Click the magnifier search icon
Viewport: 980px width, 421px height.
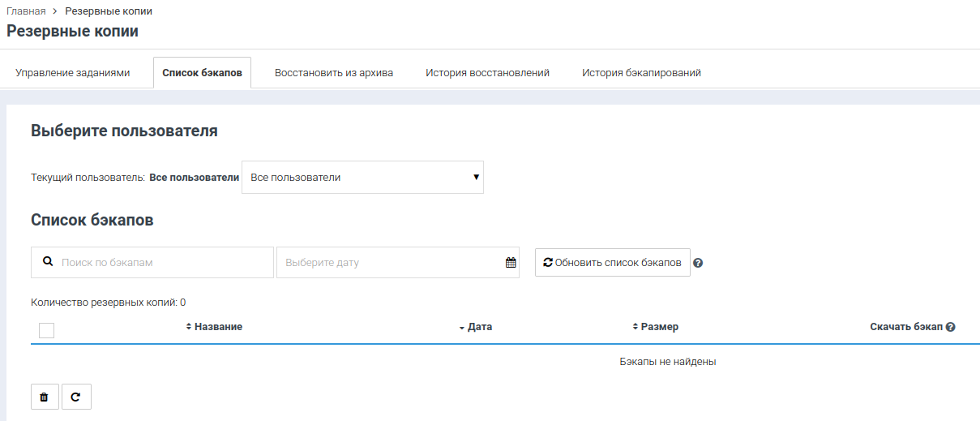48,262
